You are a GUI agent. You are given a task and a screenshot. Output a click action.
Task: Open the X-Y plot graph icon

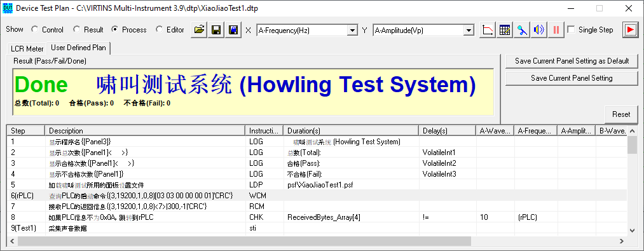488,30
